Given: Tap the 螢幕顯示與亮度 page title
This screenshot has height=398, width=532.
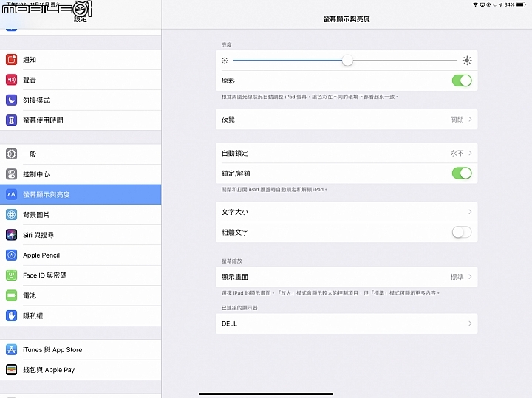Looking at the screenshot, I should [347, 19].
